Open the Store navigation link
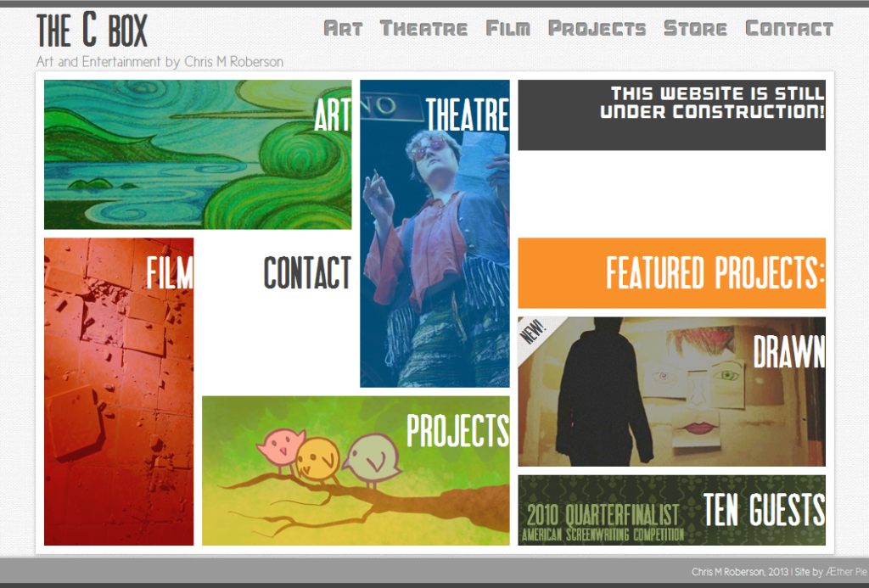 click(x=695, y=28)
